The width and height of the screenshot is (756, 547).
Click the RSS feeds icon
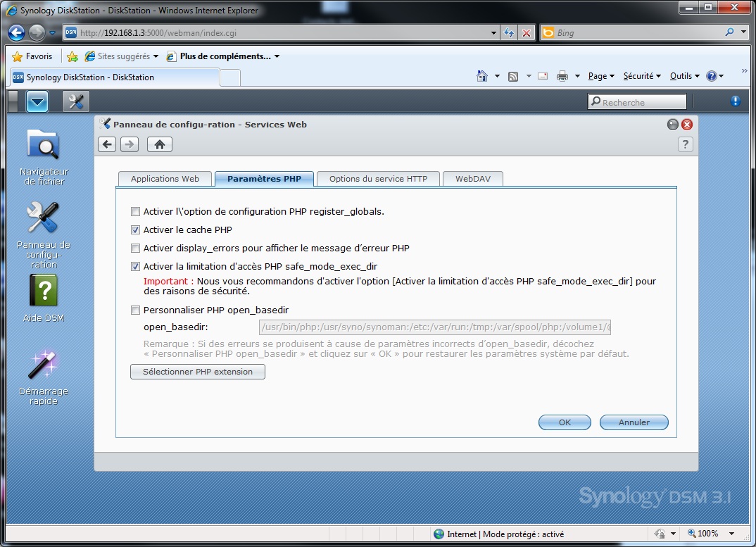coord(513,76)
